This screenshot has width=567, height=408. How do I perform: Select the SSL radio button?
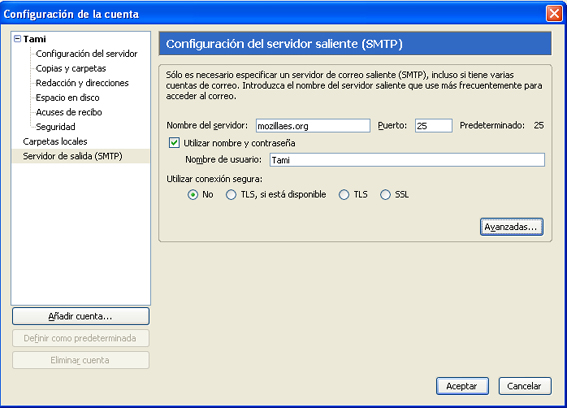pyautogui.click(x=385, y=195)
